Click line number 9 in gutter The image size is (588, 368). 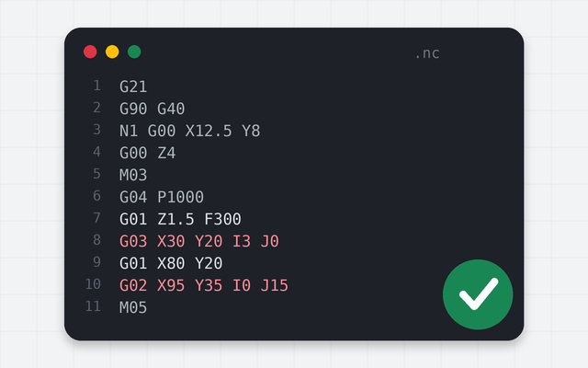[96, 262]
